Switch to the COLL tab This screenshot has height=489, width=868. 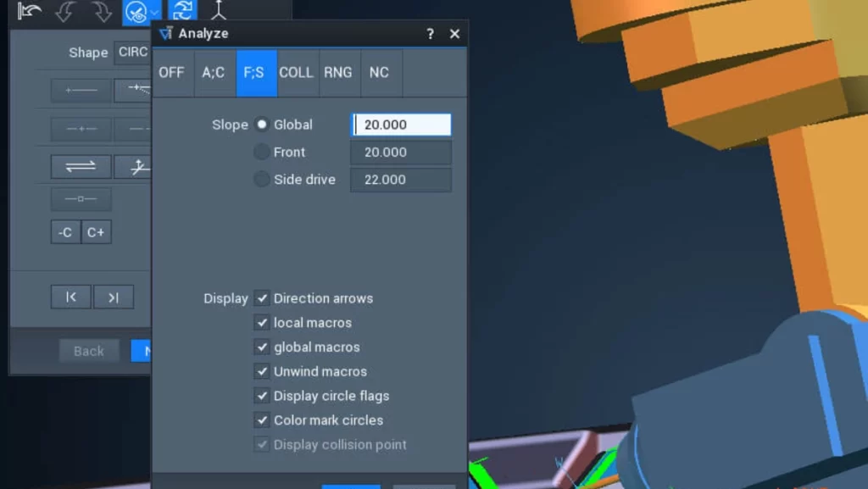tap(296, 73)
